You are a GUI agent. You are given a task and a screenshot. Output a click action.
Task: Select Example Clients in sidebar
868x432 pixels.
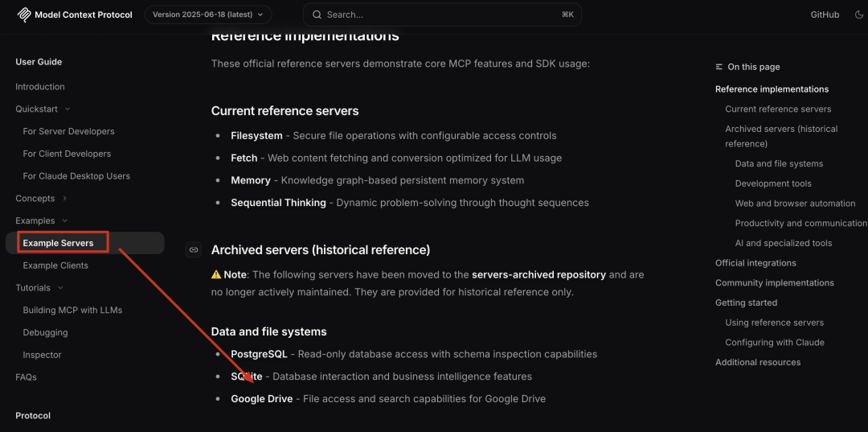pyautogui.click(x=55, y=265)
